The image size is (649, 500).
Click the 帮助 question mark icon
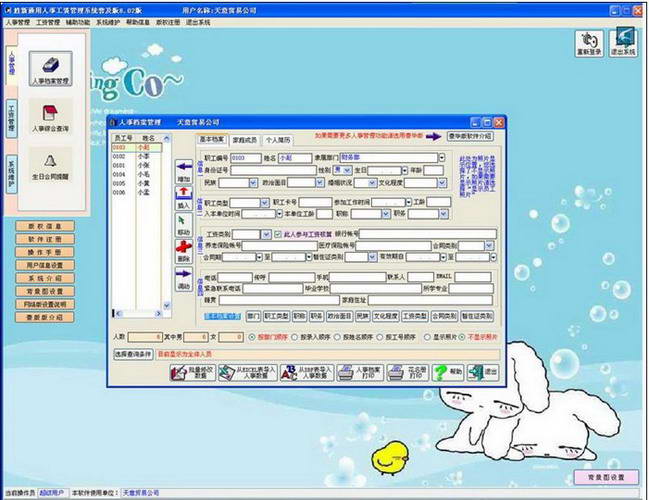447,373
